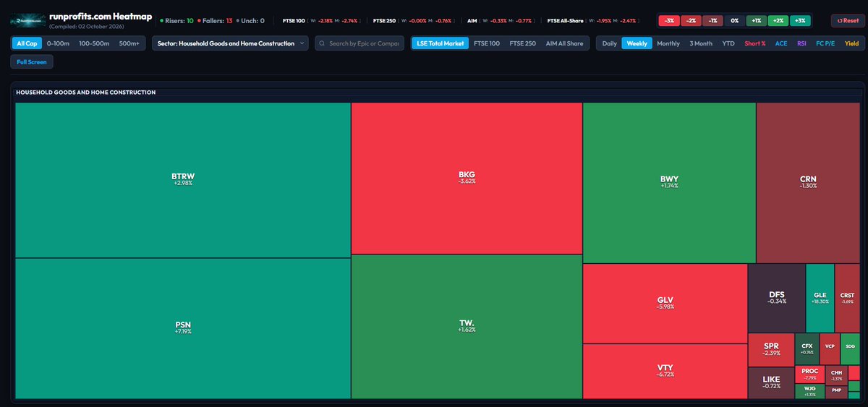Switch to the FTSE 250 market tab
868x407 pixels.
522,43
